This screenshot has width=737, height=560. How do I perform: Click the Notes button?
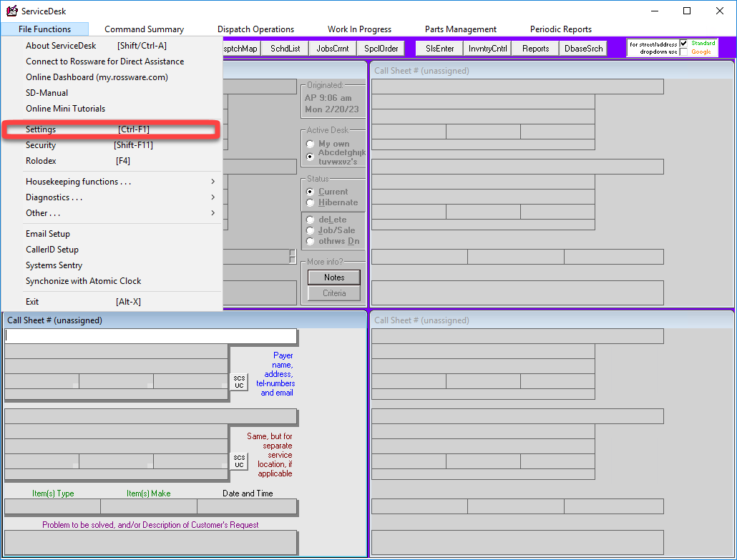(334, 277)
